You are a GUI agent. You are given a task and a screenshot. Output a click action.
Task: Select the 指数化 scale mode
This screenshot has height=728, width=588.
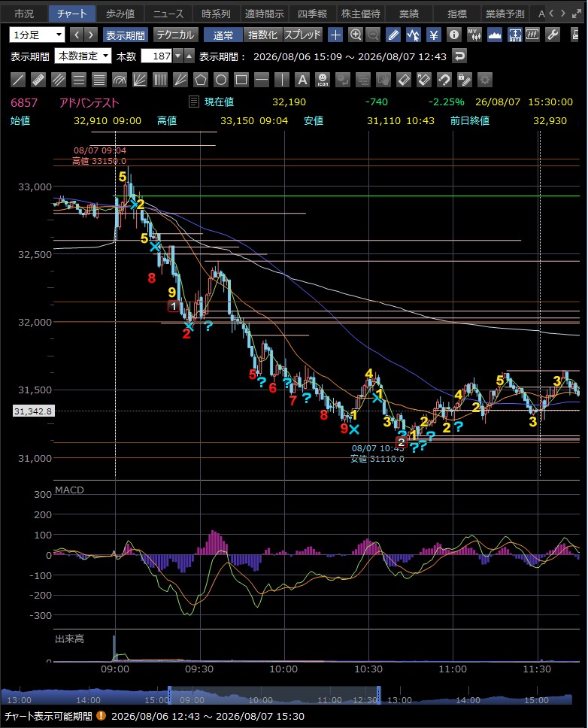pyautogui.click(x=262, y=35)
